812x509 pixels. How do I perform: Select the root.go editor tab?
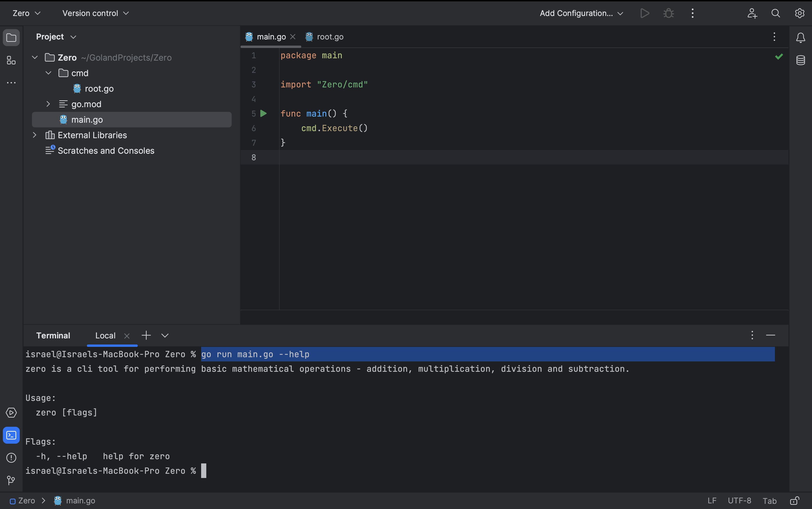(330, 37)
